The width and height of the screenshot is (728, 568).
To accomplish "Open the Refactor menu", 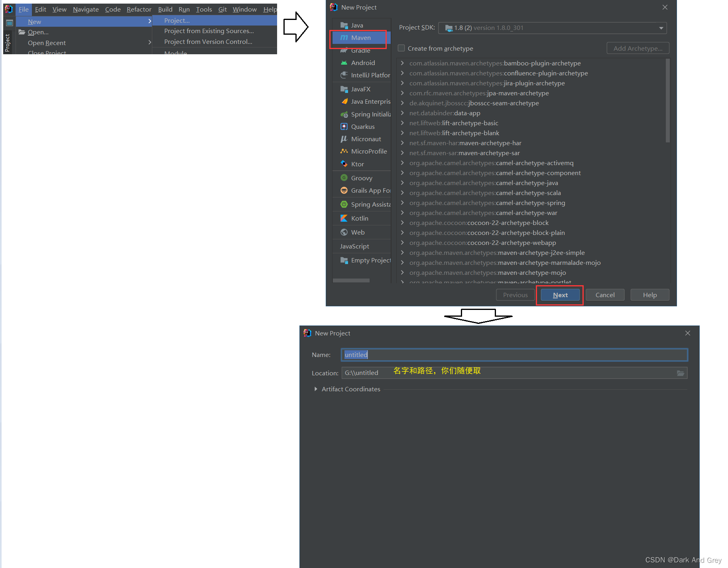I will pyautogui.click(x=139, y=9).
